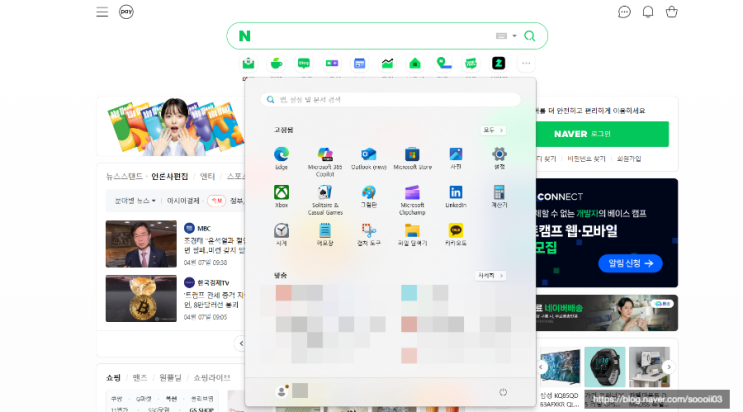Screen dimensions: 743x412
Task: Select 뉴스스탠드 tab
Action: [x=124, y=176]
